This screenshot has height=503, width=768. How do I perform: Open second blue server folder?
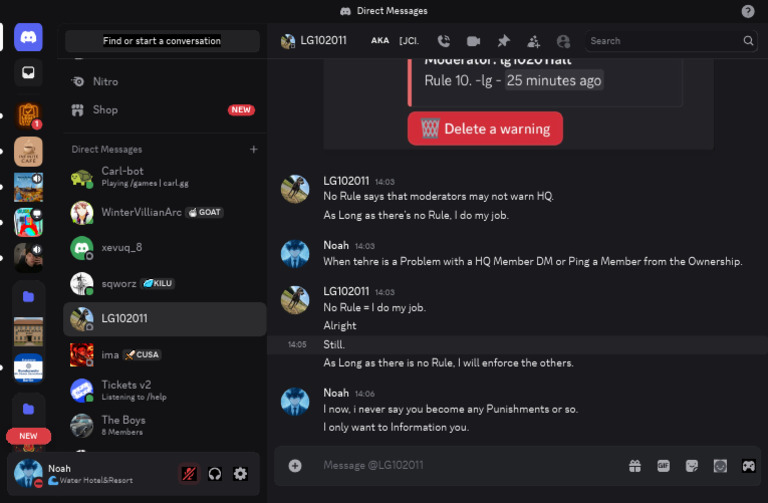click(28, 409)
